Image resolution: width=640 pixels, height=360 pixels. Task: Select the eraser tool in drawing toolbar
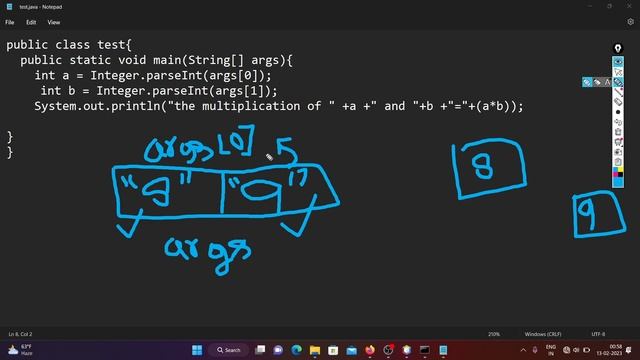click(x=618, y=102)
